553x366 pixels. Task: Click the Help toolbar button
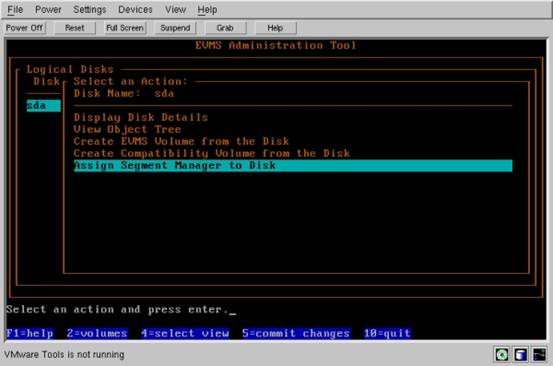click(275, 28)
